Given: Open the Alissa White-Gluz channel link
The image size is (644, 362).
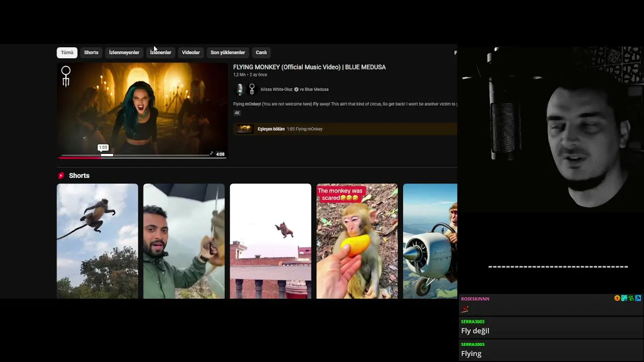Looking at the screenshot, I should tap(276, 89).
